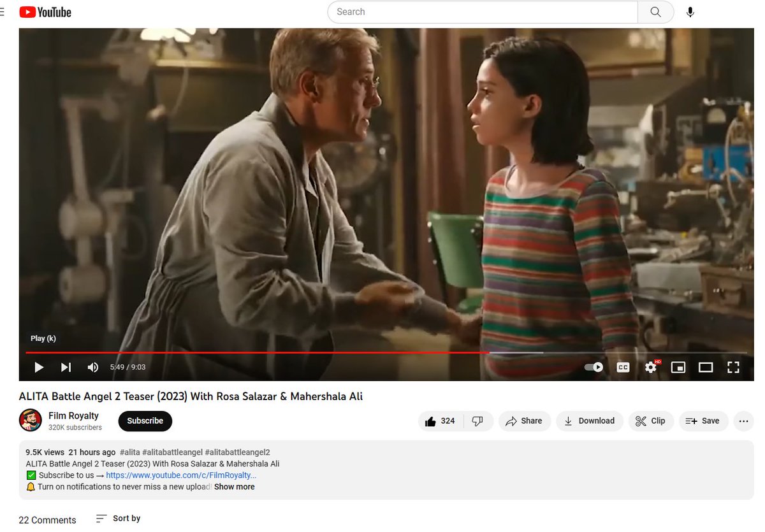Expand description with Show more
The height and width of the screenshot is (532, 765).
click(234, 487)
